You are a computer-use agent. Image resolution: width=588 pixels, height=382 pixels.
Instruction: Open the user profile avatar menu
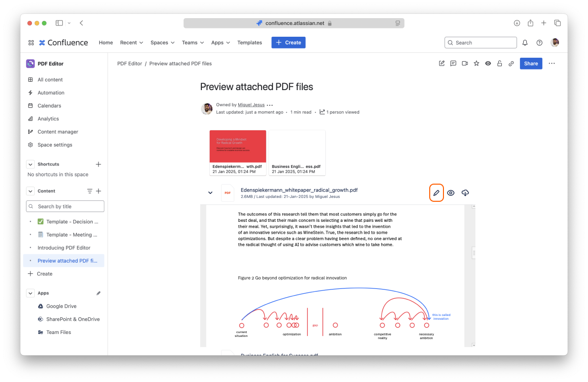click(x=555, y=43)
